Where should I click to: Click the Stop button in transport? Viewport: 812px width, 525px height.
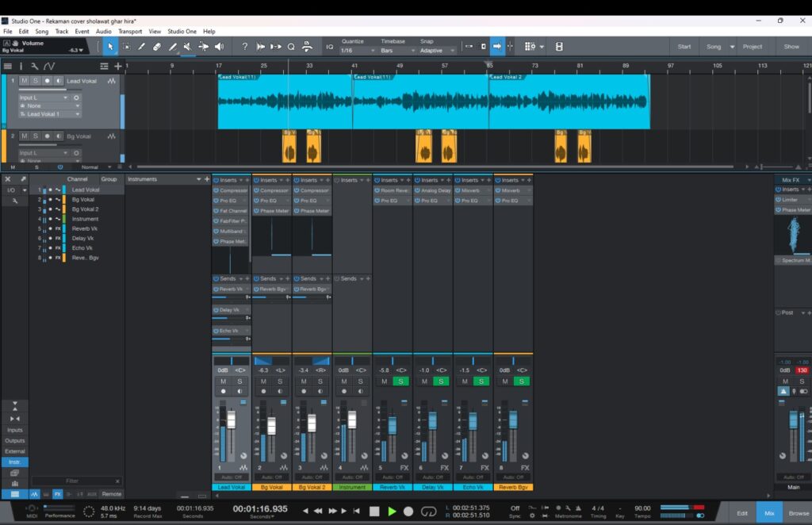pyautogui.click(x=374, y=512)
